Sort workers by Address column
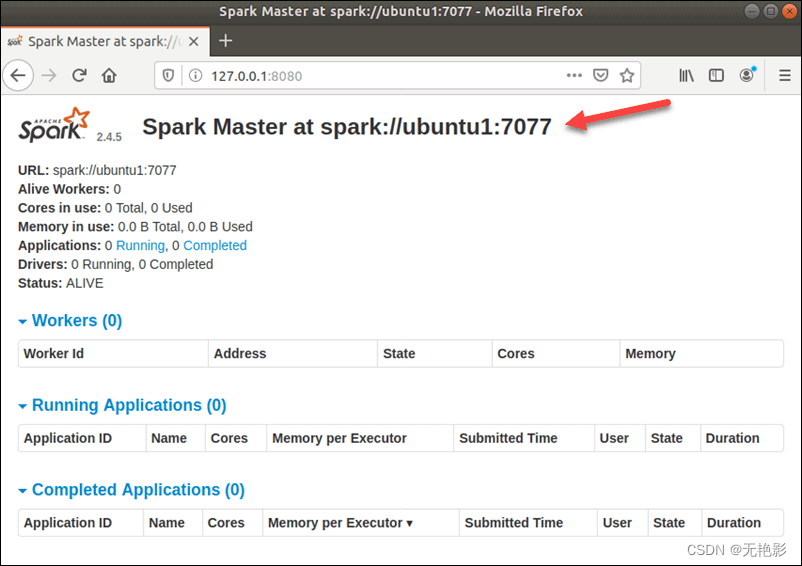The width and height of the screenshot is (802, 566). 240,354
